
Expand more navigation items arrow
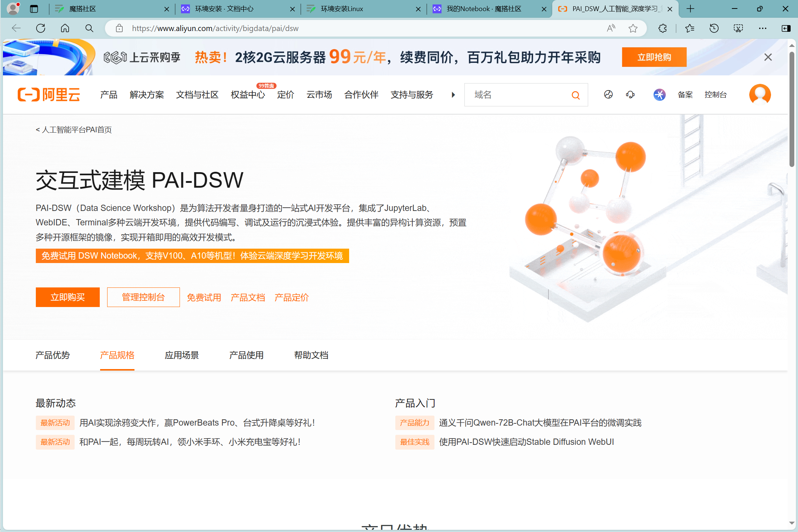453,95
